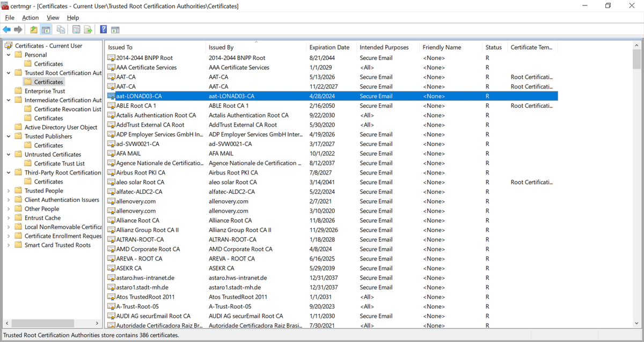Screen dimensions: 644x342
Task: Click the certificate icon for ASEKR CA
Action: click(112, 268)
